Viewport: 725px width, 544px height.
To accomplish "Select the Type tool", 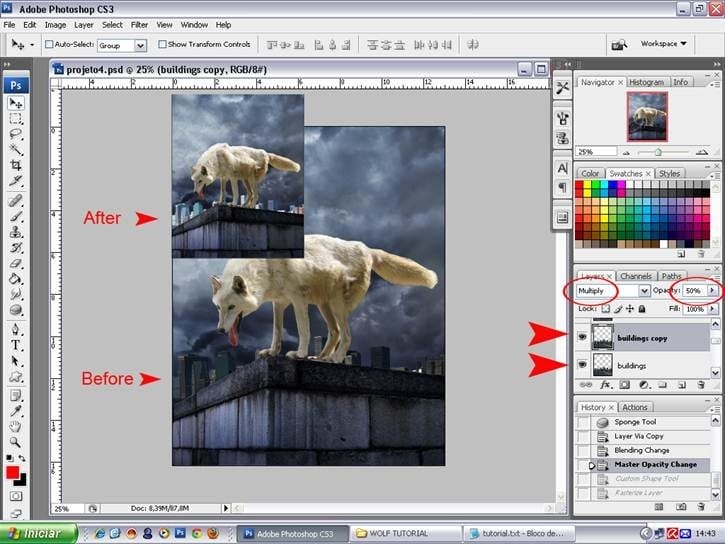I will click(16, 345).
